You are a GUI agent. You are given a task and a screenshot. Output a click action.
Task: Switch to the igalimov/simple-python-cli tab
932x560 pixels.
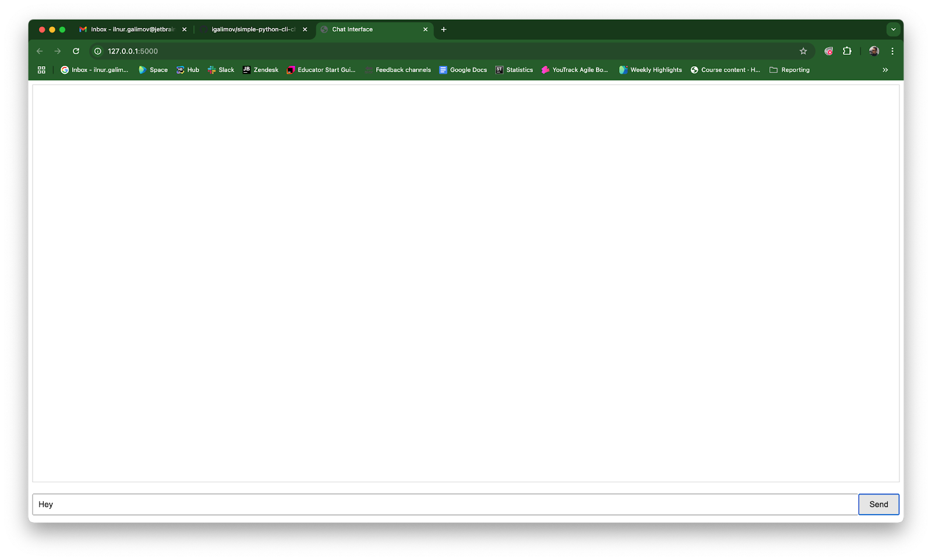point(253,29)
